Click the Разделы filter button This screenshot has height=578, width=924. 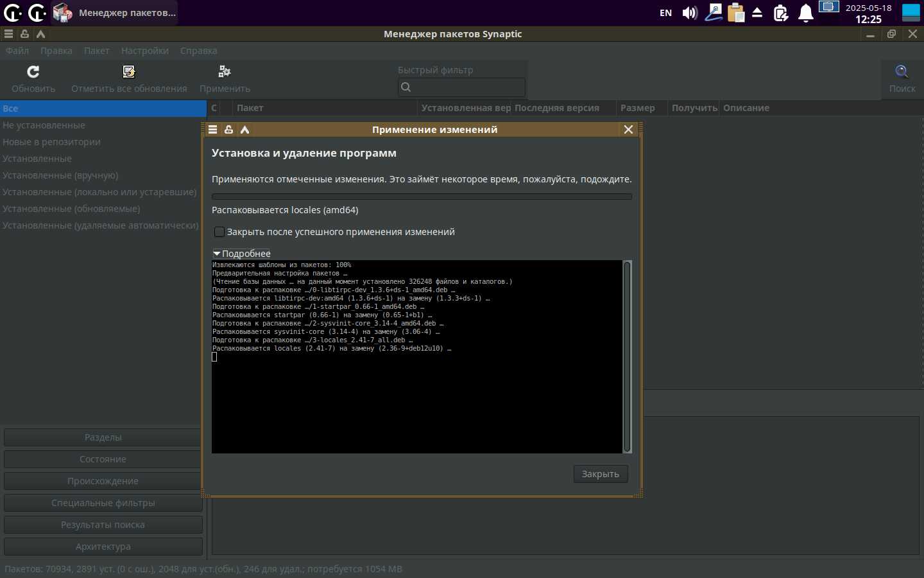[103, 437]
